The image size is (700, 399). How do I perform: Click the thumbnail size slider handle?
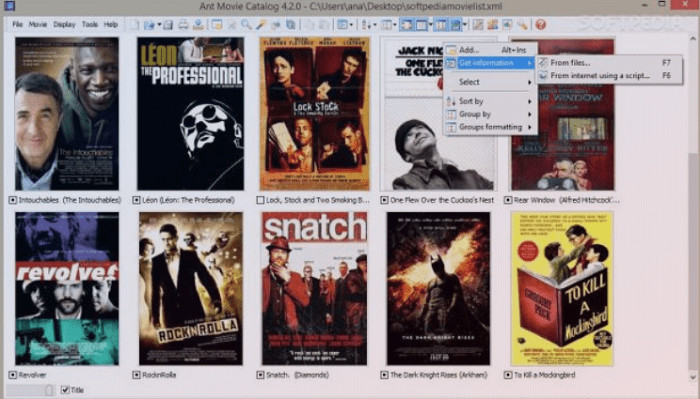[x=50, y=390]
